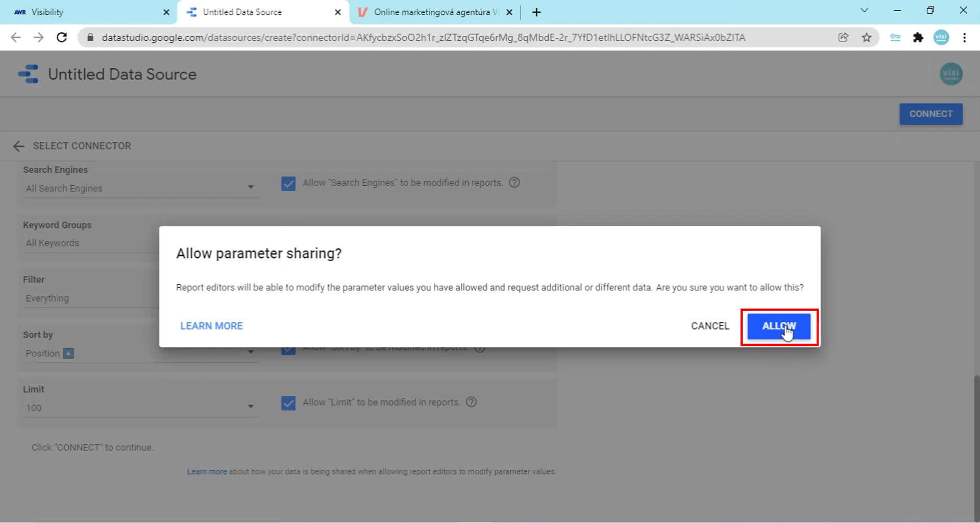Click Cancel in parameter sharing dialog
Image resolution: width=980 pixels, height=523 pixels.
(709, 326)
